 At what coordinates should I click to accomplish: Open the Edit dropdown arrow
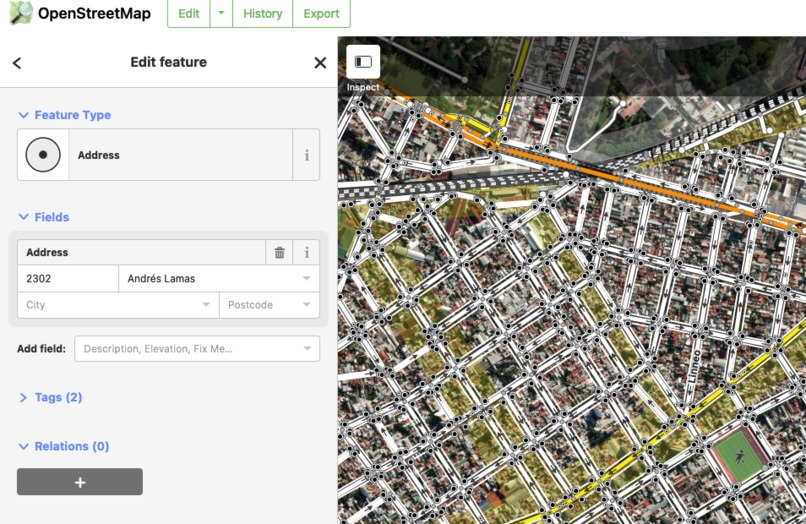(x=221, y=13)
